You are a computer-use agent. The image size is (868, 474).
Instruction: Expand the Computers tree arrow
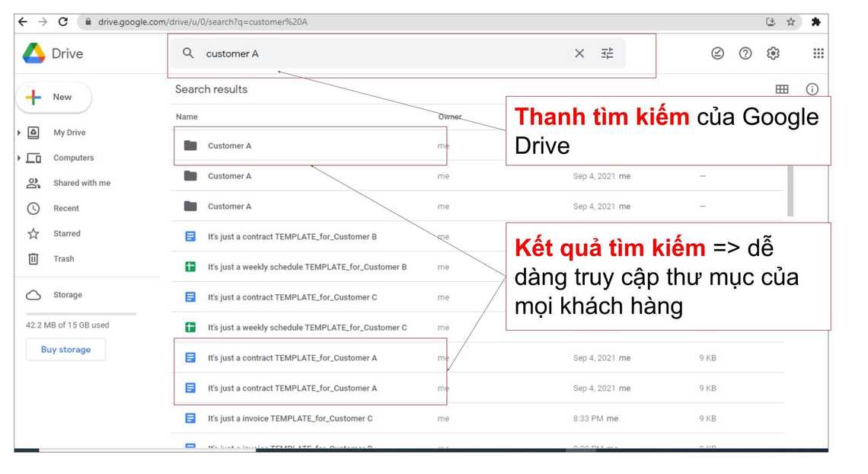[19, 158]
